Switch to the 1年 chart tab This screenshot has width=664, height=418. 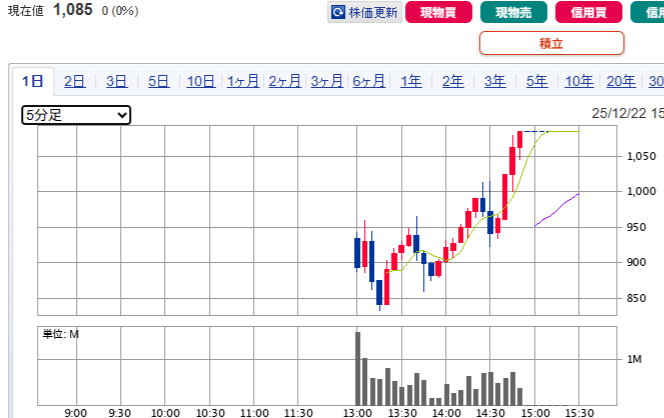[x=411, y=82]
